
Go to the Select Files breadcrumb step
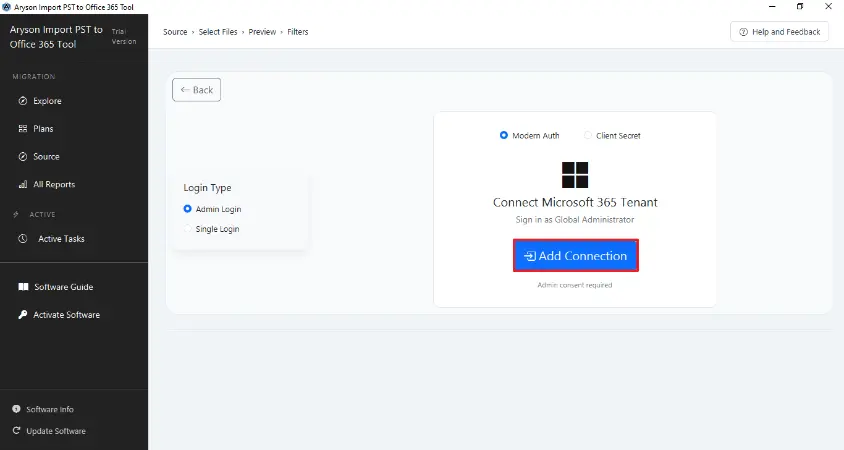tap(217, 32)
